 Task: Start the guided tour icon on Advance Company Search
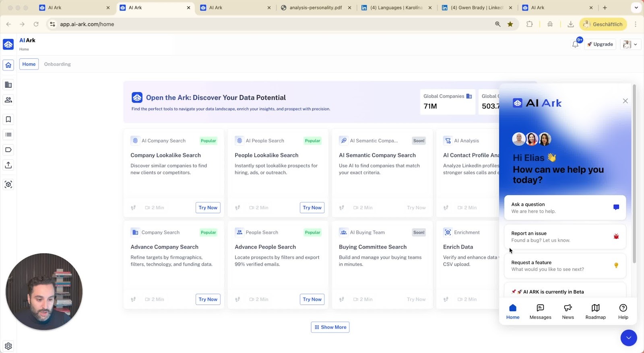pyautogui.click(x=133, y=299)
